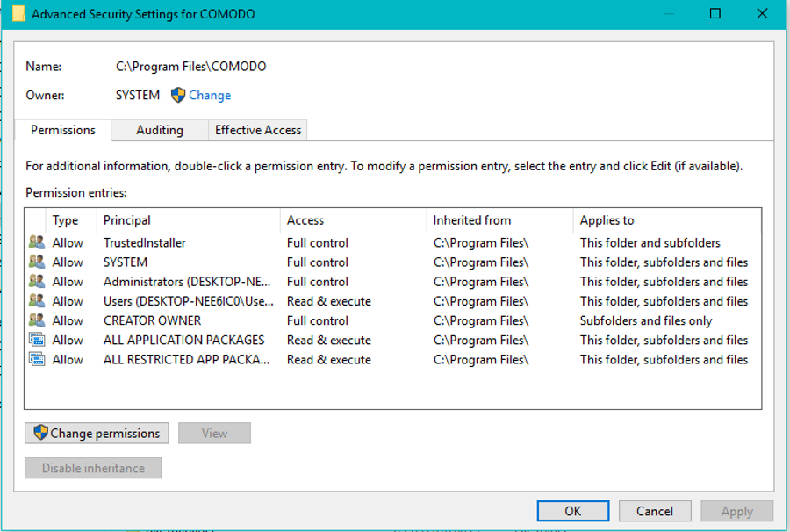Click the shield icon next to Change owner
Image resolution: width=790 pixels, height=532 pixels.
178,95
